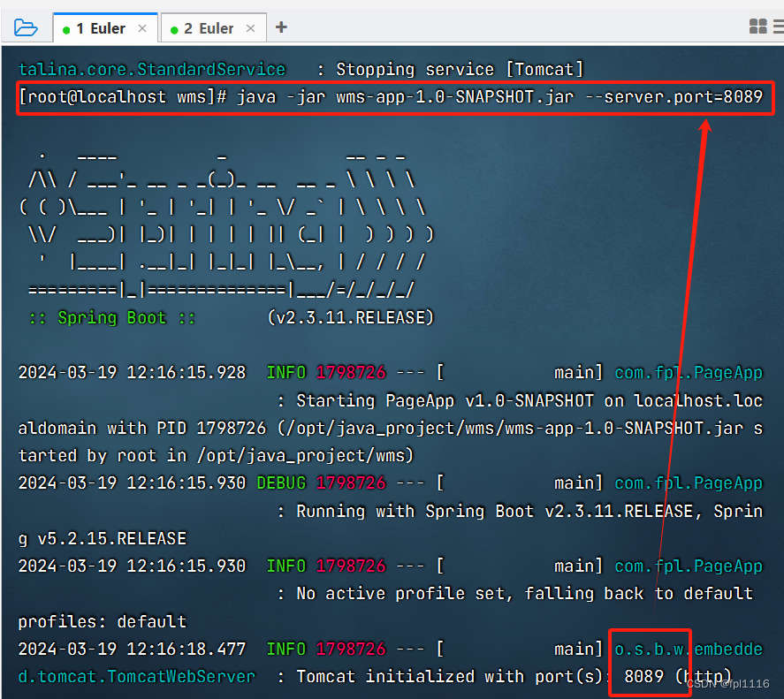Switch to the 2 Euler tab
The width and height of the screenshot is (784, 699).
214,28
